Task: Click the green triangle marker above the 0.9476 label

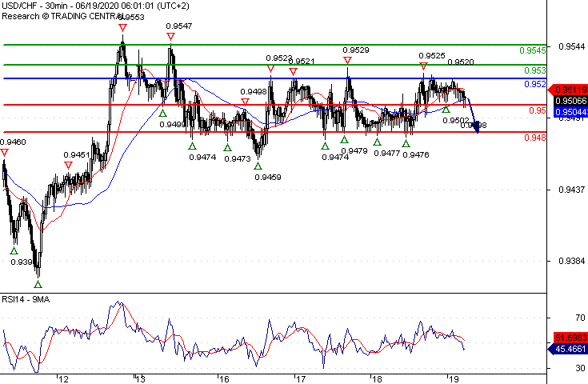Action: click(406, 143)
